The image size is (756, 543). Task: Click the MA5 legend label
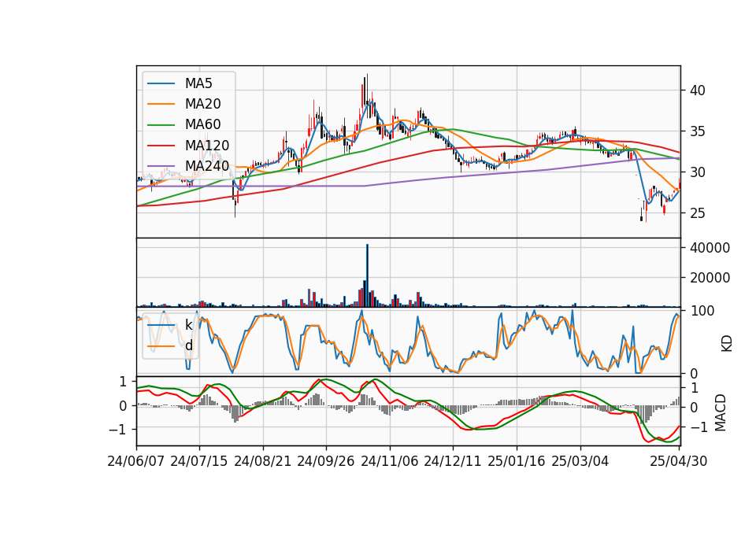(198, 83)
